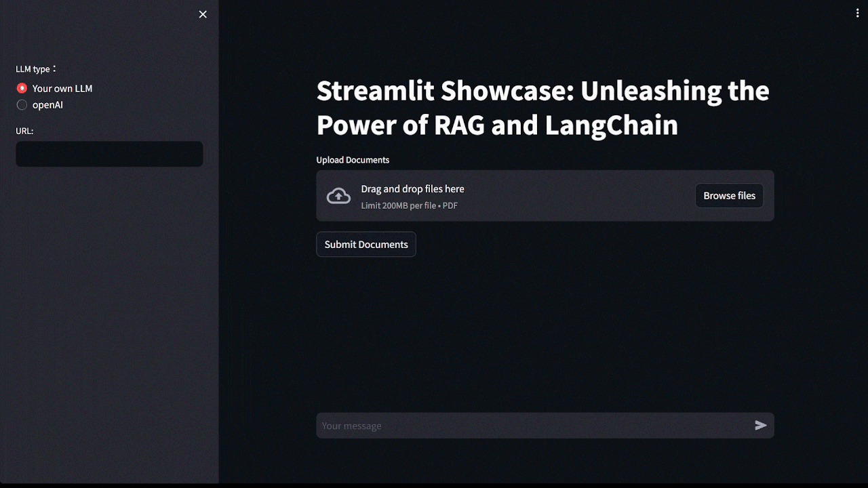Viewport: 868px width, 488px height.
Task: Click the "Your own LLM" option label
Action: pos(62,88)
